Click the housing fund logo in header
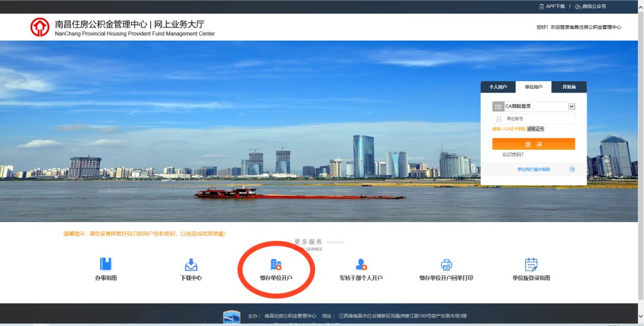 [40, 27]
